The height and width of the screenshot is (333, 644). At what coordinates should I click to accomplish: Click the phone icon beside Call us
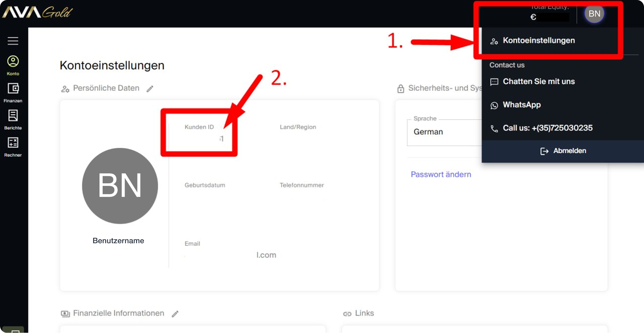point(494,129)
